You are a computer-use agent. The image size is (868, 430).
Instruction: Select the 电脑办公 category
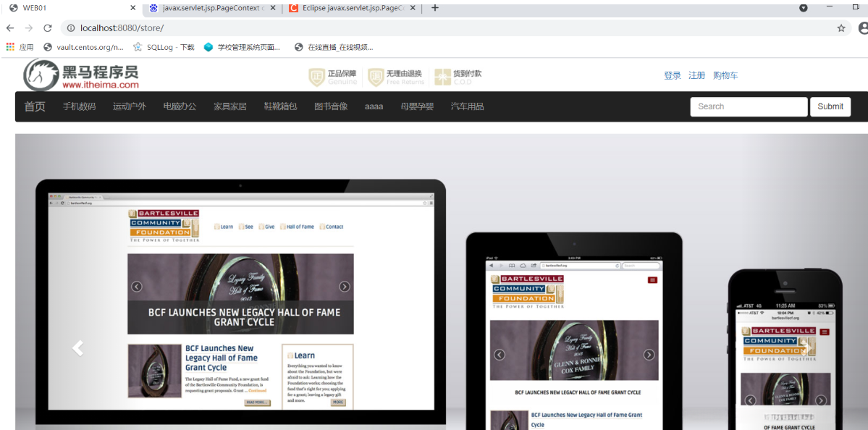[x=180, y=106]
